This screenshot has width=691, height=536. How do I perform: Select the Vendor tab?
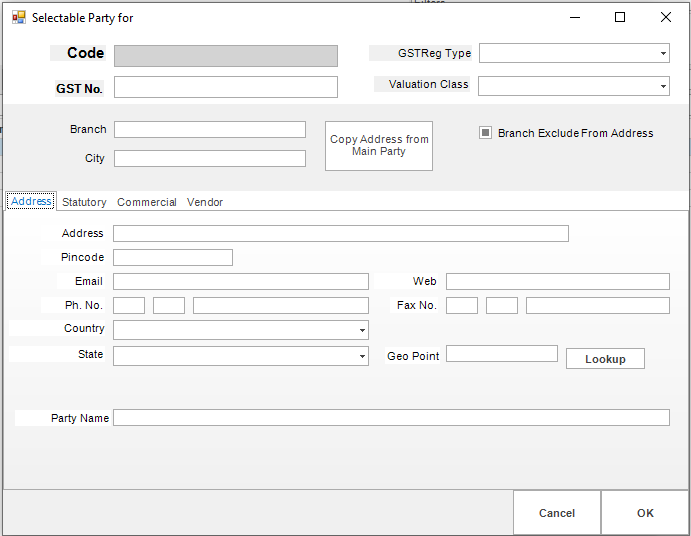[205, 202]
